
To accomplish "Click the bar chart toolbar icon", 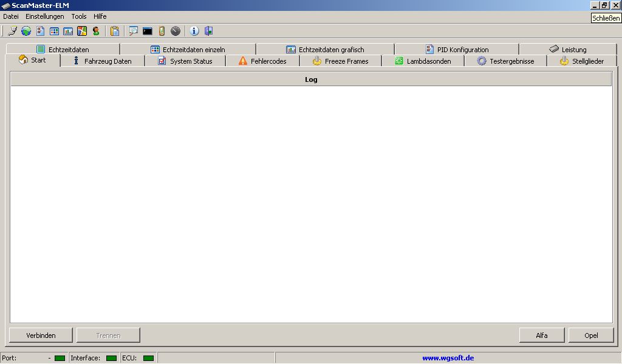I will 68,31.
